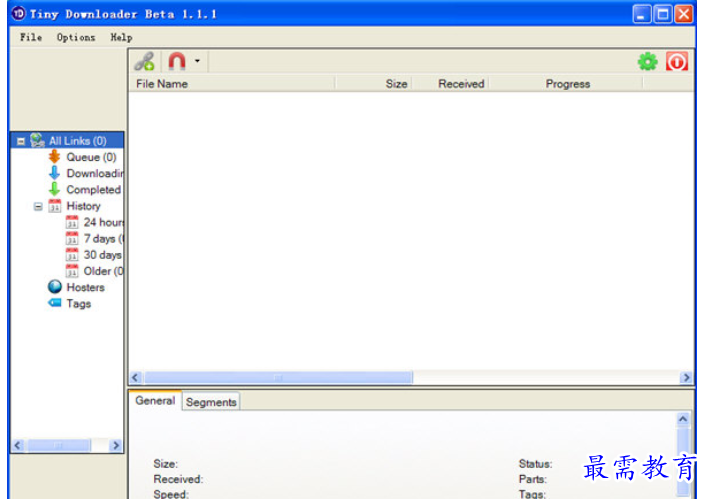Click sidebar tree scroll right arrow

tap(116, 446)
